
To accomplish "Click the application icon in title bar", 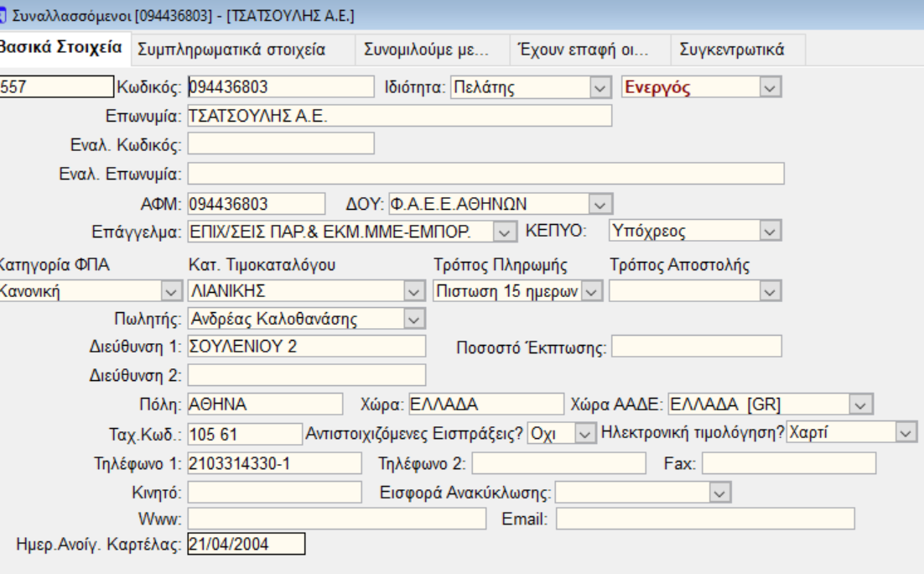I will pos(3,16).
